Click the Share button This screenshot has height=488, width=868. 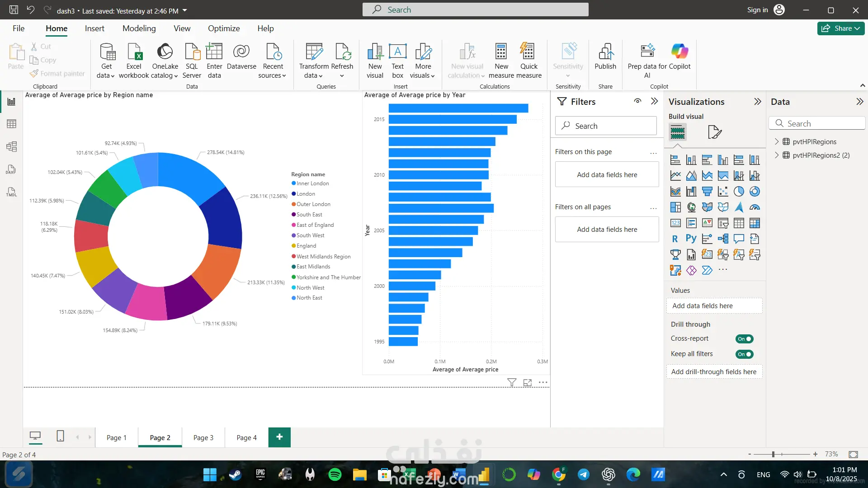point(840,28)
